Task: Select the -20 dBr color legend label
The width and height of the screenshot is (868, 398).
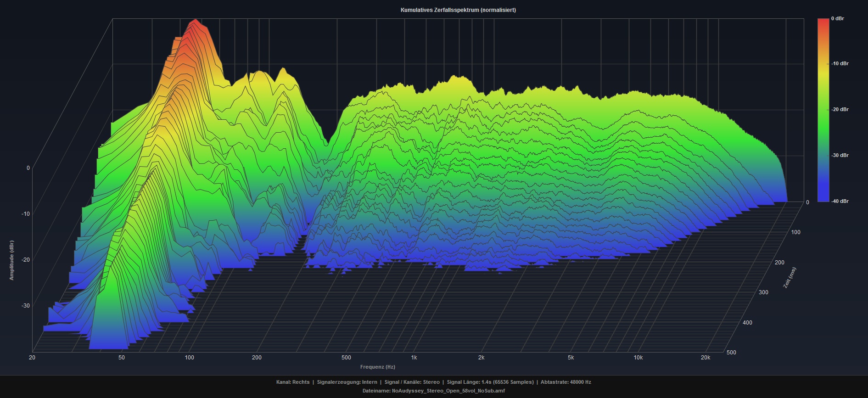Action: tap(840, 110)
